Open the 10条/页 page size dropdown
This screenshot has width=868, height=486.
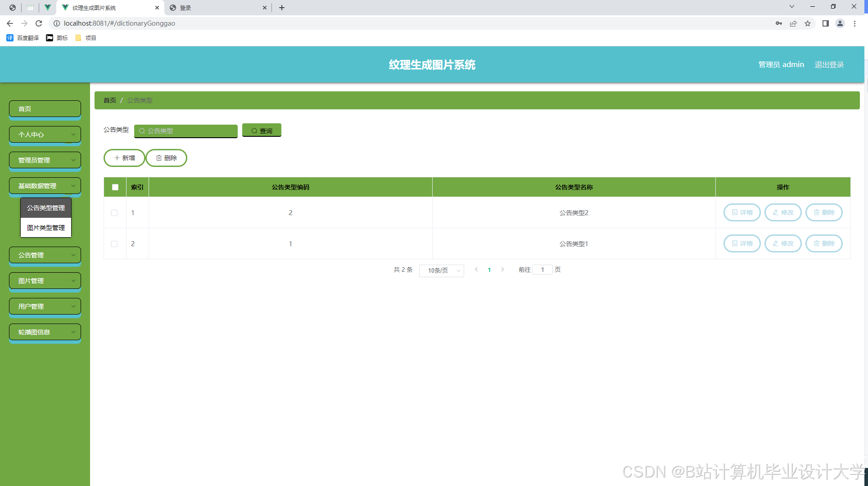point(441,270)
